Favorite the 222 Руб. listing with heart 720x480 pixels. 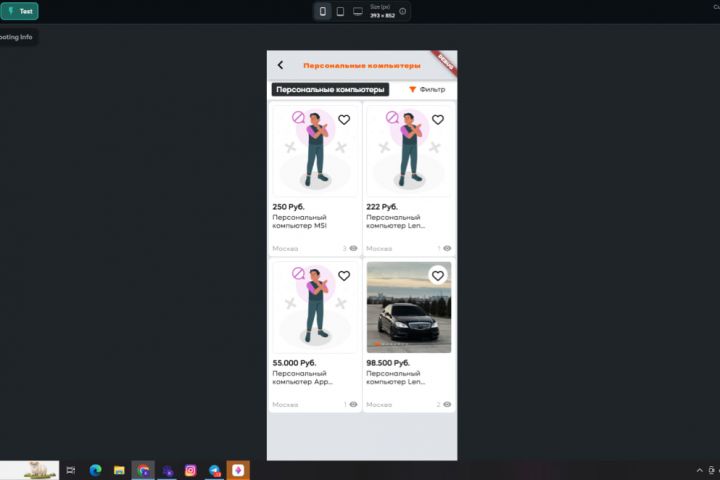(438, 120)
